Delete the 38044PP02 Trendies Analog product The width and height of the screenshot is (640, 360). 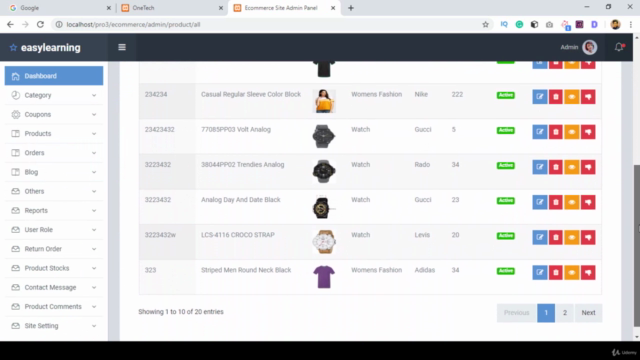pyautogui.click(x=556, y=167)
